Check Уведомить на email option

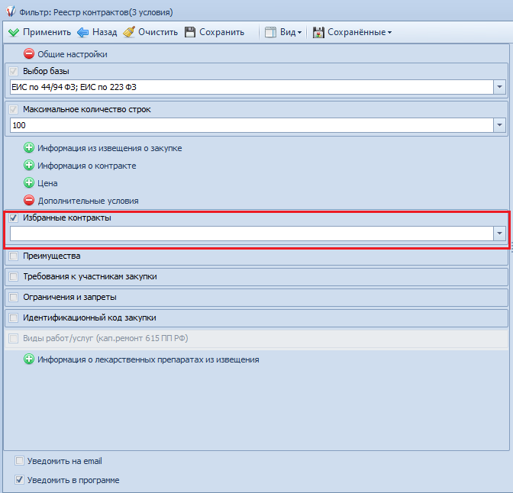pyautogui.click(x=19, y=461)
